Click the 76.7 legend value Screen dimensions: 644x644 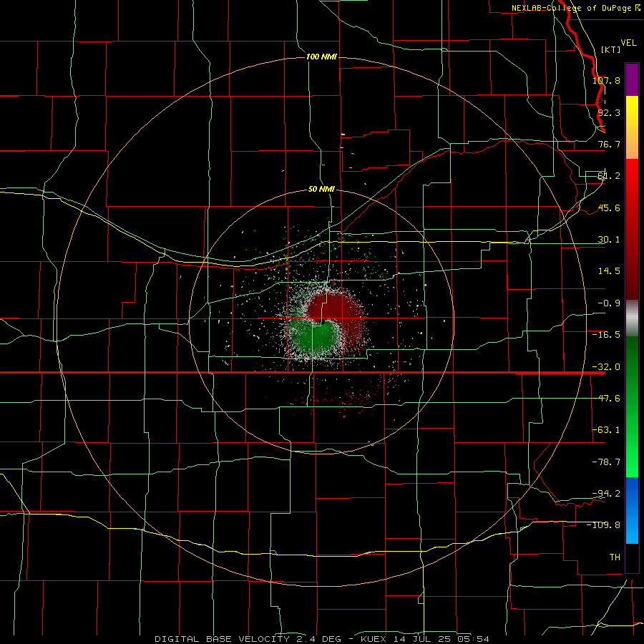[609, 144]
